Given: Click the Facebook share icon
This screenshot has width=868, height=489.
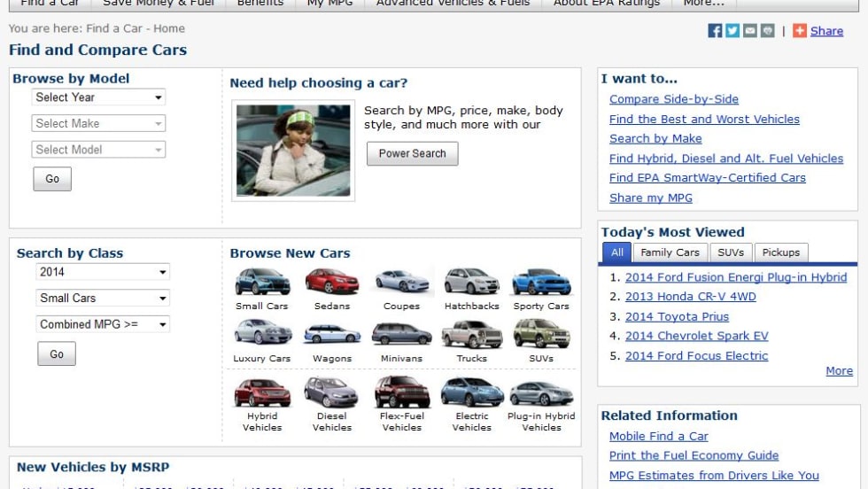Looking at the screenshot, I should (715, 31).
